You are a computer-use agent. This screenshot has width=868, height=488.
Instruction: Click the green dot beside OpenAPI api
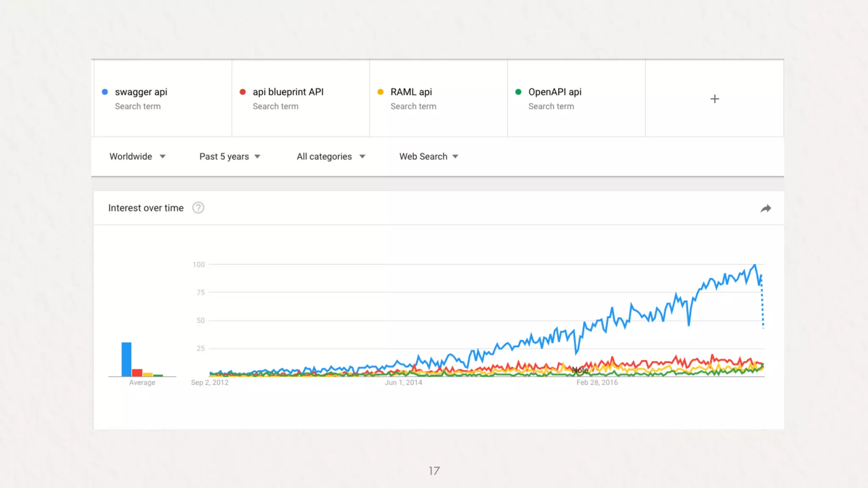[518, 92]
